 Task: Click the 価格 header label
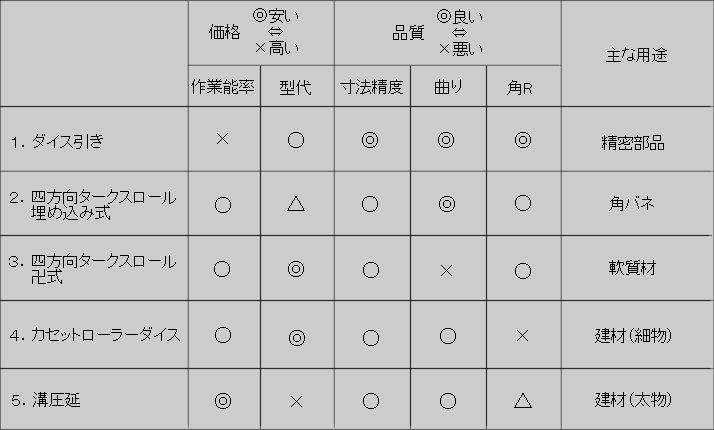(x=224, y=32)
